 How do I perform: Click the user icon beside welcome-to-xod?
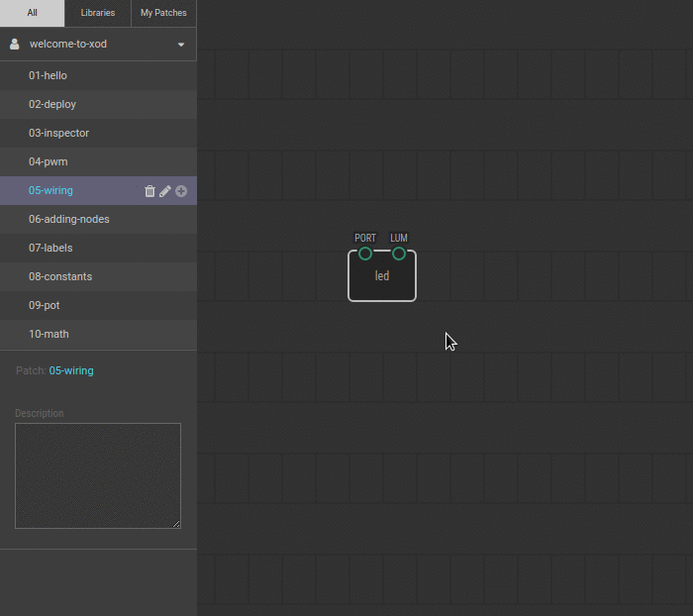pyautogui.click(x=15, y=45)
